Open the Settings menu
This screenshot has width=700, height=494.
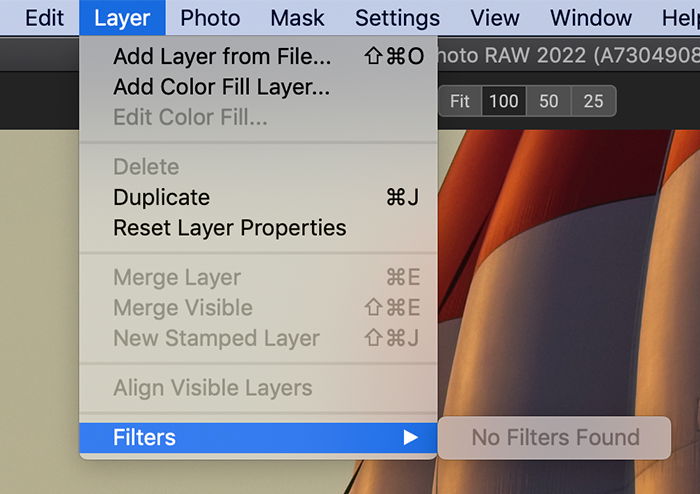pos(397,18)
